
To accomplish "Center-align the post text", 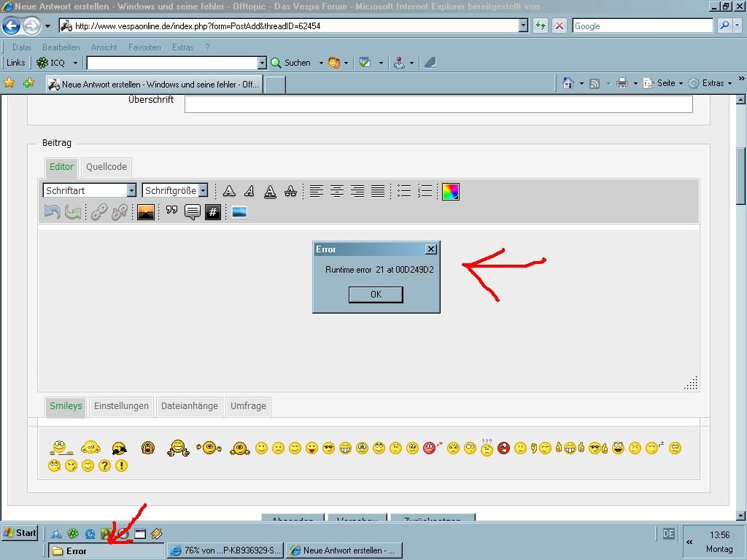I will coord(337,191).
